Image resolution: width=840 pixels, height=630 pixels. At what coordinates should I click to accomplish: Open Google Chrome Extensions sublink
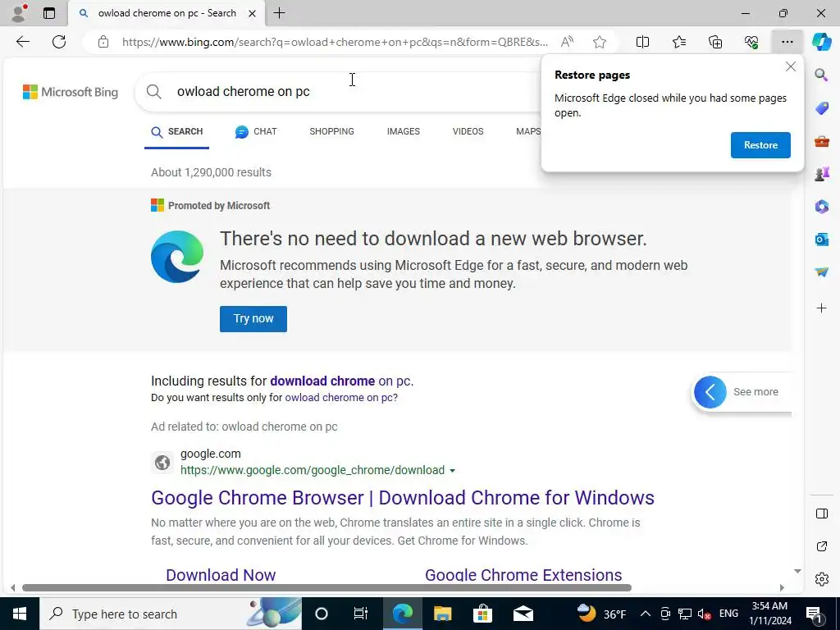[523, 575]
